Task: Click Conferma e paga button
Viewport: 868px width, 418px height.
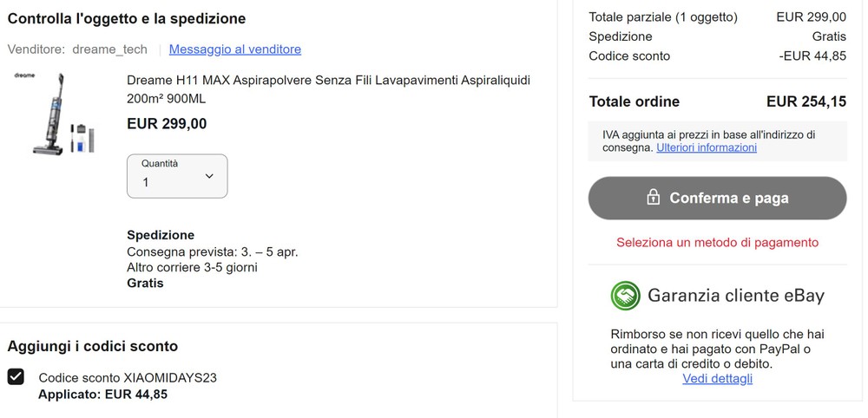Action: [x=718, y=198]
